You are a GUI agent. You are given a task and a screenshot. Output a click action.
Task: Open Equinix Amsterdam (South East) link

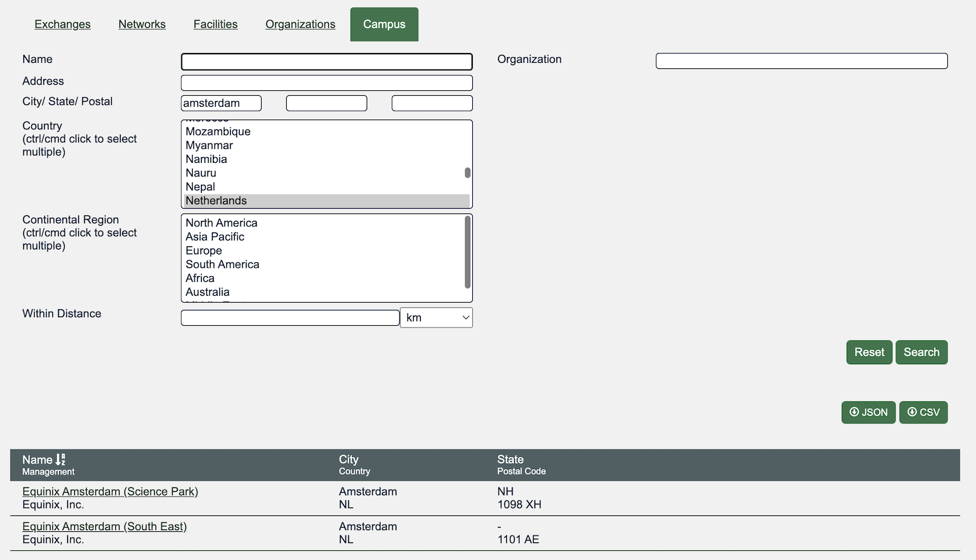tap(104, 526)
